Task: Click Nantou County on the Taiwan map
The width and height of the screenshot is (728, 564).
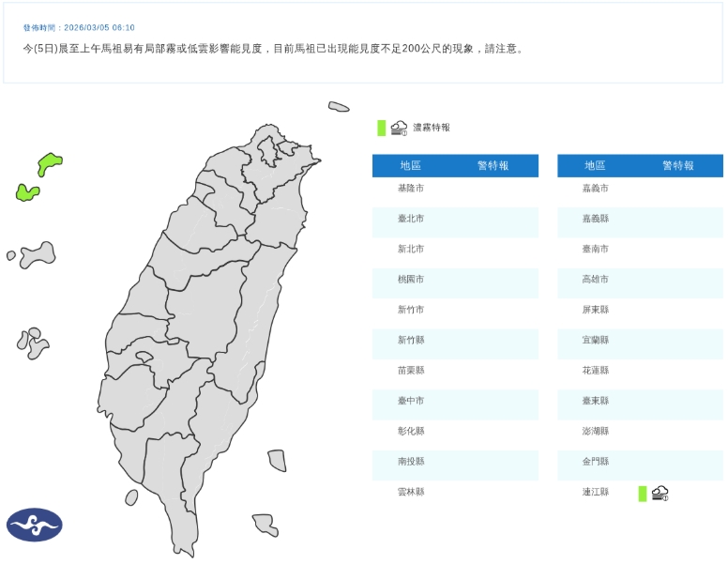Action: tap(206, 309)
